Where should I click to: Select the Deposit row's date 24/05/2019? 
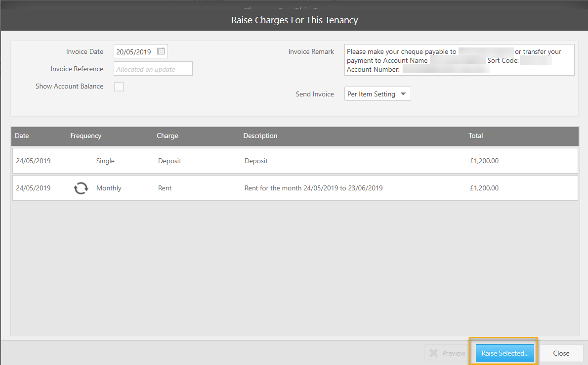(34, 161)
